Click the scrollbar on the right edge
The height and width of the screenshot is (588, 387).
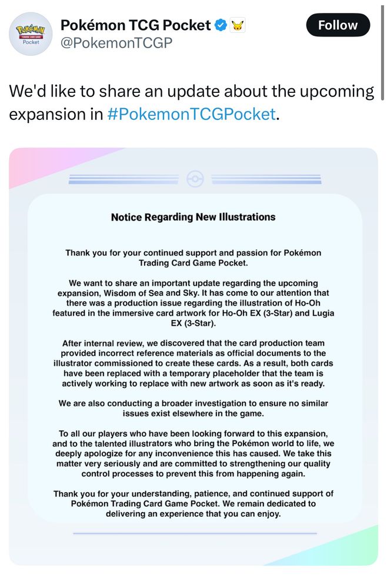[382, 50]
